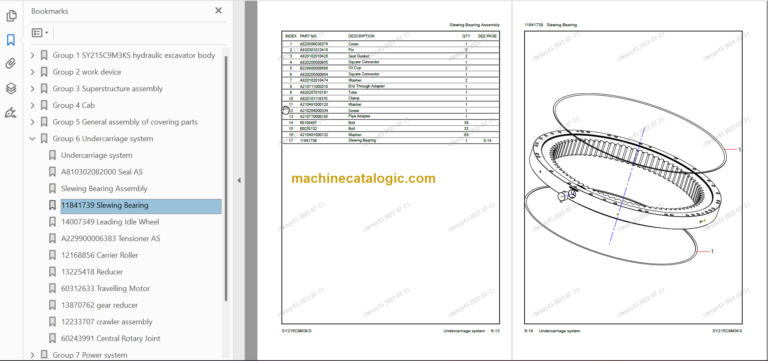Click the DESCRIPTION column header

coord(361,36)
